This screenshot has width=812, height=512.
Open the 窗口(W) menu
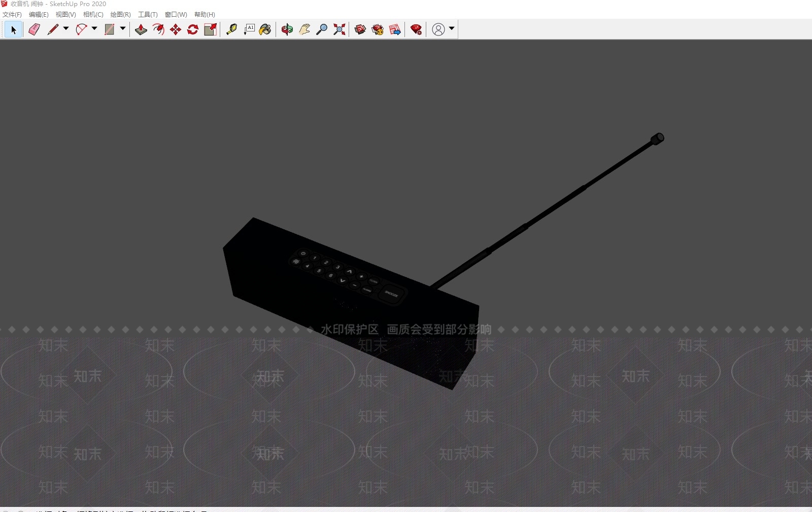pos(176,15)
